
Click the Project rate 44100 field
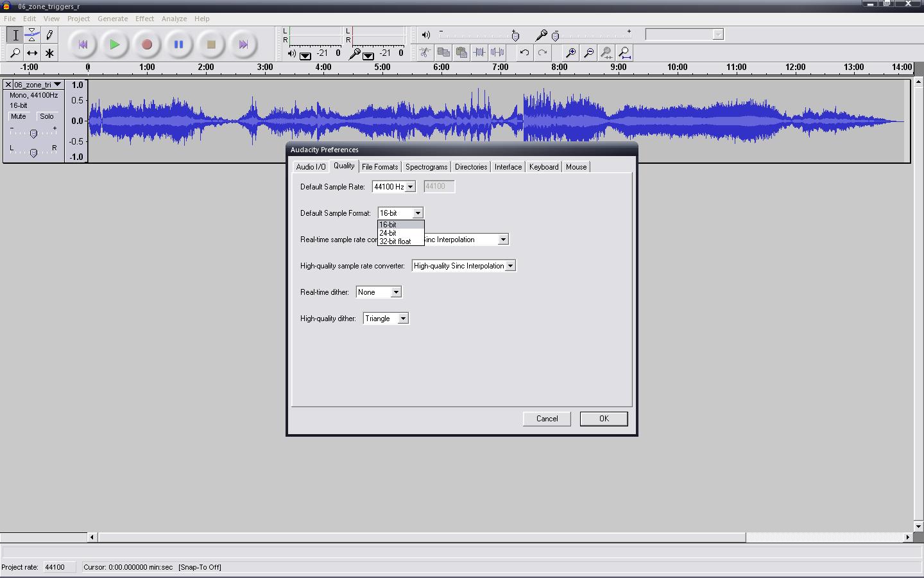tap(59, 567)
